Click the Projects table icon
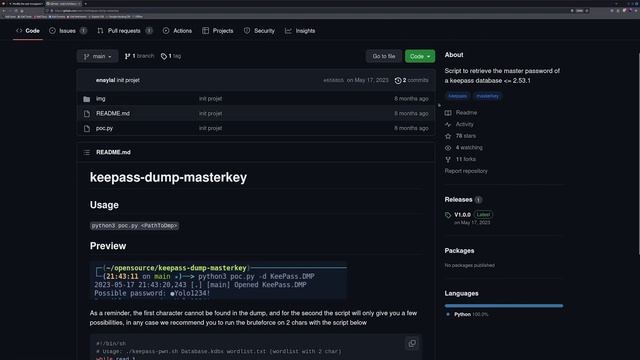Viewport: 640px width, 360px height. (205, 31)
